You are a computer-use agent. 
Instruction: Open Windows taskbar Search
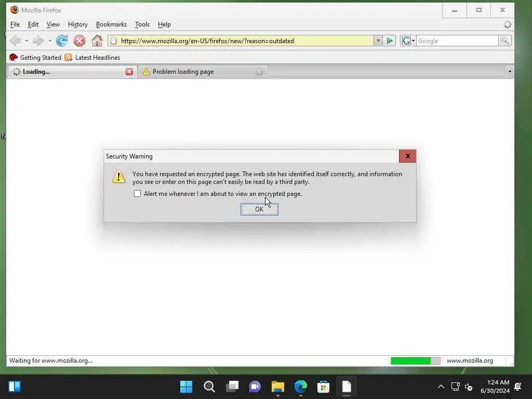pyautogui.click(x=209, y=387)
